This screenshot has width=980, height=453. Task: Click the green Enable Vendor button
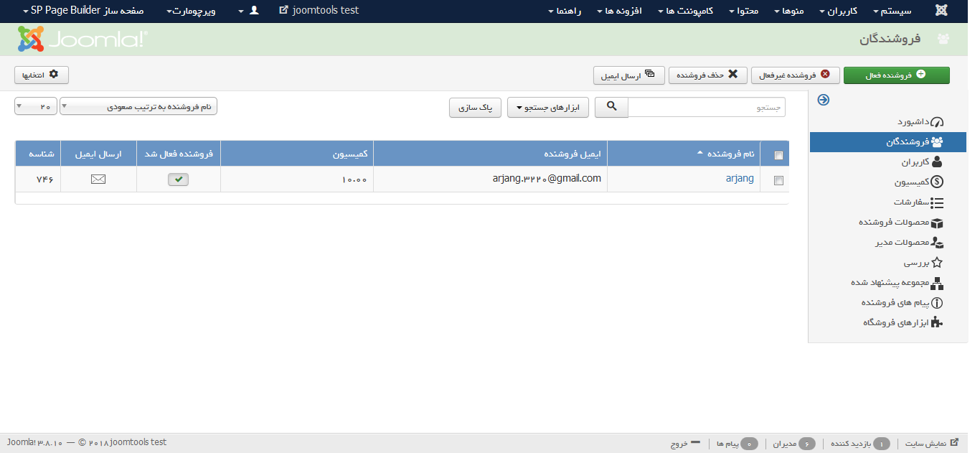click(896, 75)
